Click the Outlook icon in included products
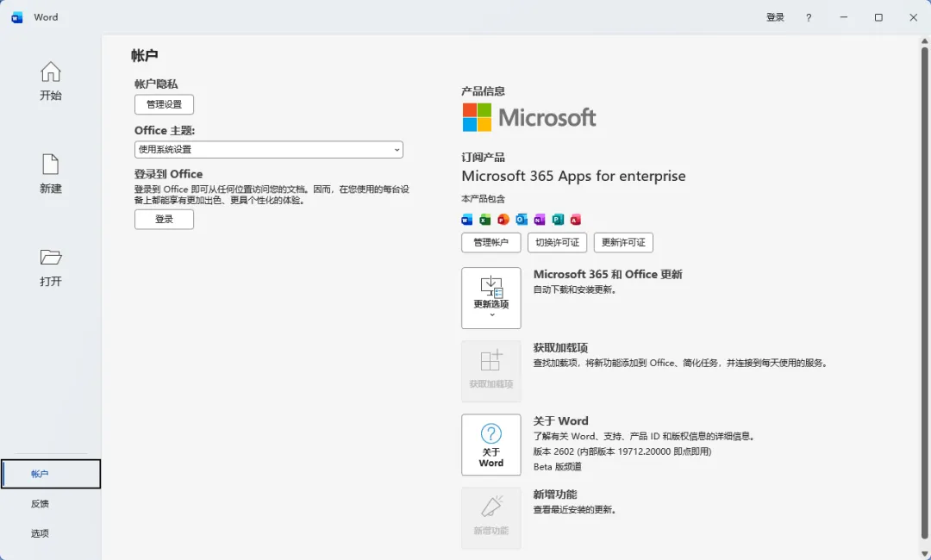Viewport: 931px width, 560px height. 522,220
